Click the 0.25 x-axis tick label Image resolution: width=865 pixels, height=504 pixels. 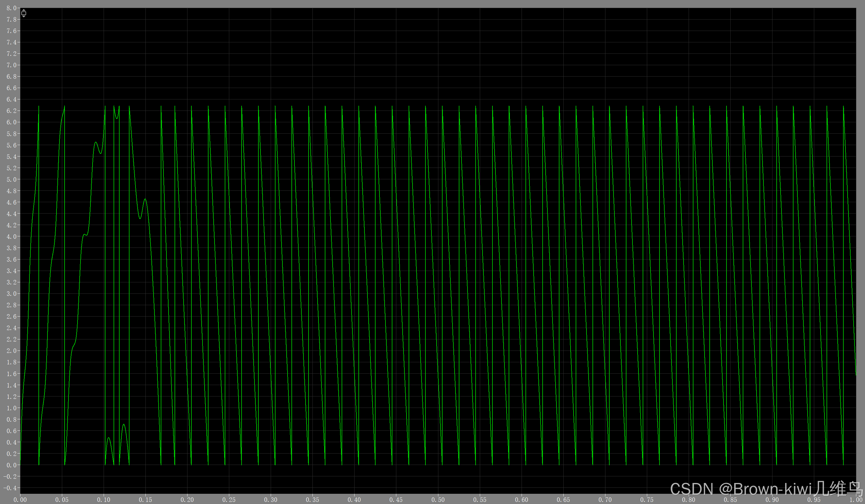(x=229, y=499)
